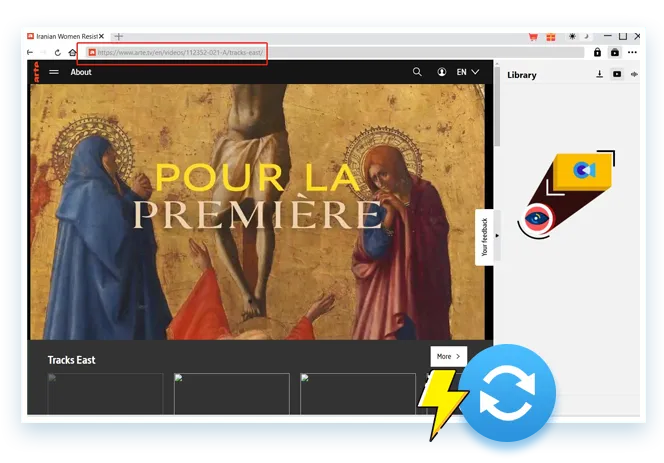Image resolution: width=664 pixels, height=463 pixels.
Task: Open the three-dot more options menu
Action: (x=632, y=53)
